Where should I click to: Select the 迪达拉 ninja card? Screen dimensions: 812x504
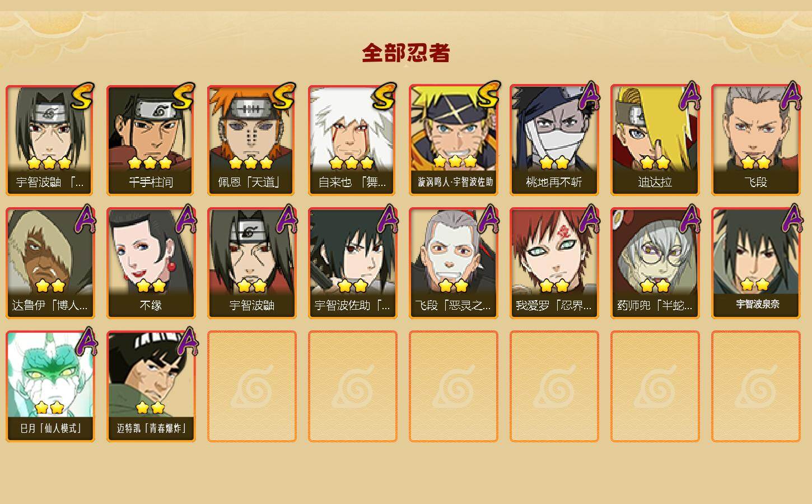[655, 140]
